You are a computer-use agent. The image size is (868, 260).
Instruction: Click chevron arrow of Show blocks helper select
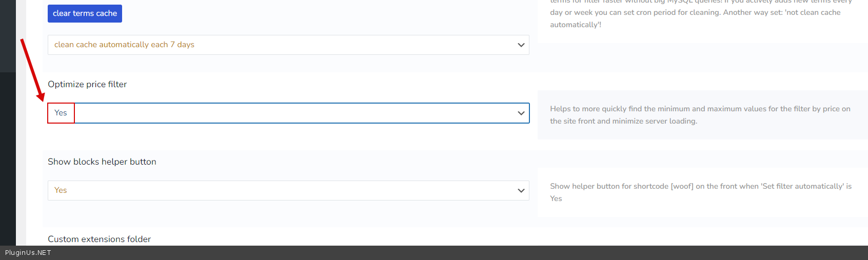point(521,191)
